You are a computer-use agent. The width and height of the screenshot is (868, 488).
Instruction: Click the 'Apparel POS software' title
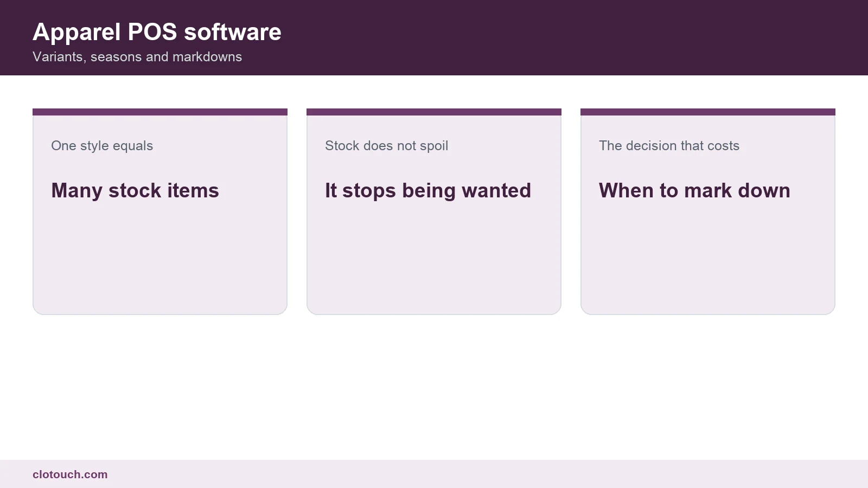pyautogui.click(x=157, y=32)
